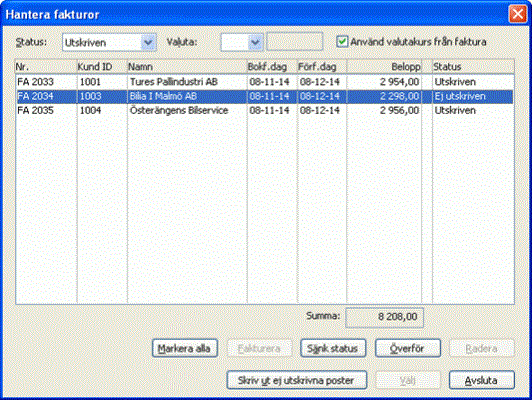Sort by the Status column header
Viewport: 532px width, 400px height.
click(473, 67)
